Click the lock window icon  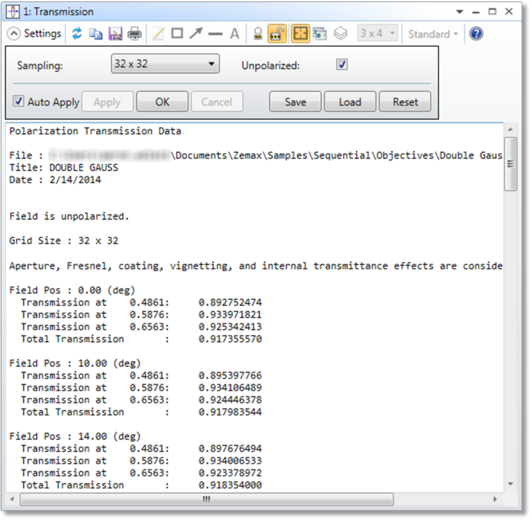point(258,34)
